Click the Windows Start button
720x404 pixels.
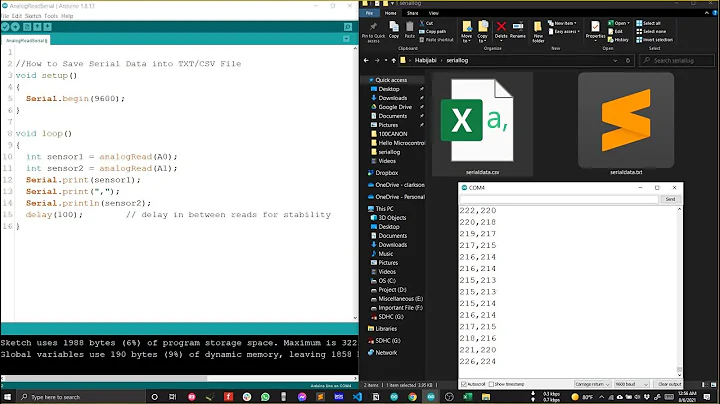(7, 397)
